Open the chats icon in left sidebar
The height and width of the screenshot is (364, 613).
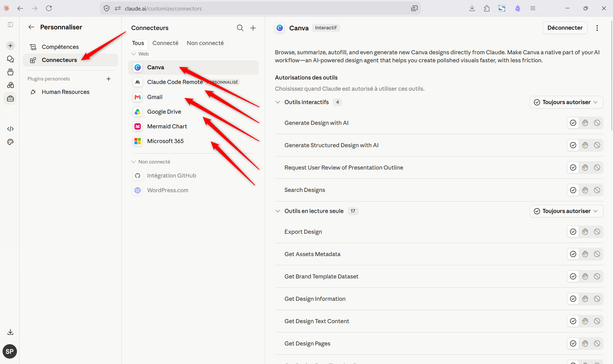(10, 59)
